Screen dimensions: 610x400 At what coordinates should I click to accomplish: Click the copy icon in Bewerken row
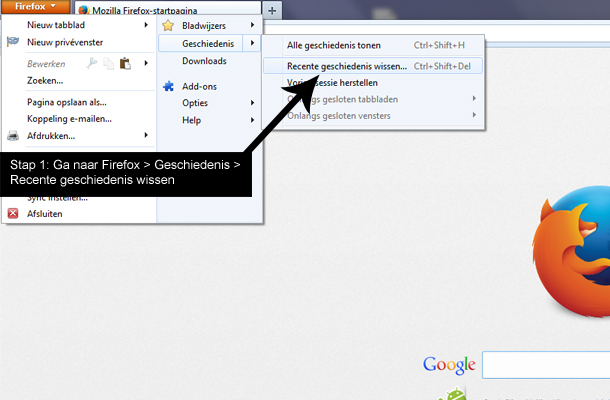pyautogui.click(x=109, y=63)
